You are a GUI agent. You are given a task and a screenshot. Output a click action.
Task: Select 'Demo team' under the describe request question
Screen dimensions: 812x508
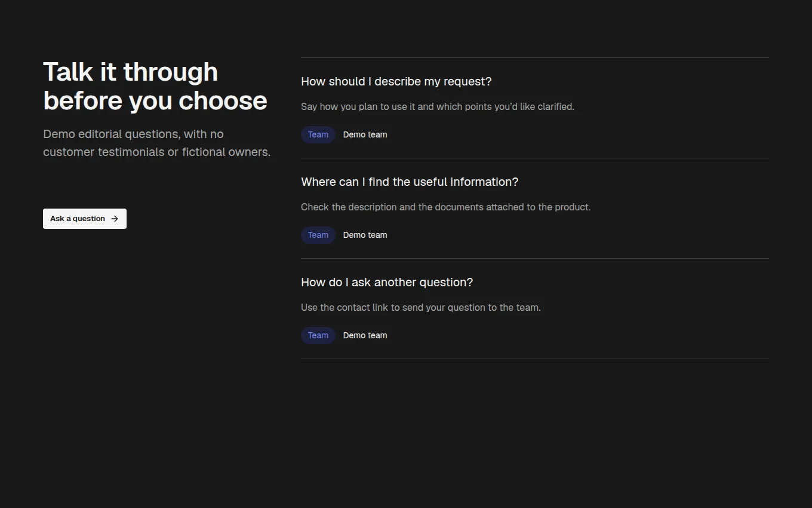click(x=365, y=134)
